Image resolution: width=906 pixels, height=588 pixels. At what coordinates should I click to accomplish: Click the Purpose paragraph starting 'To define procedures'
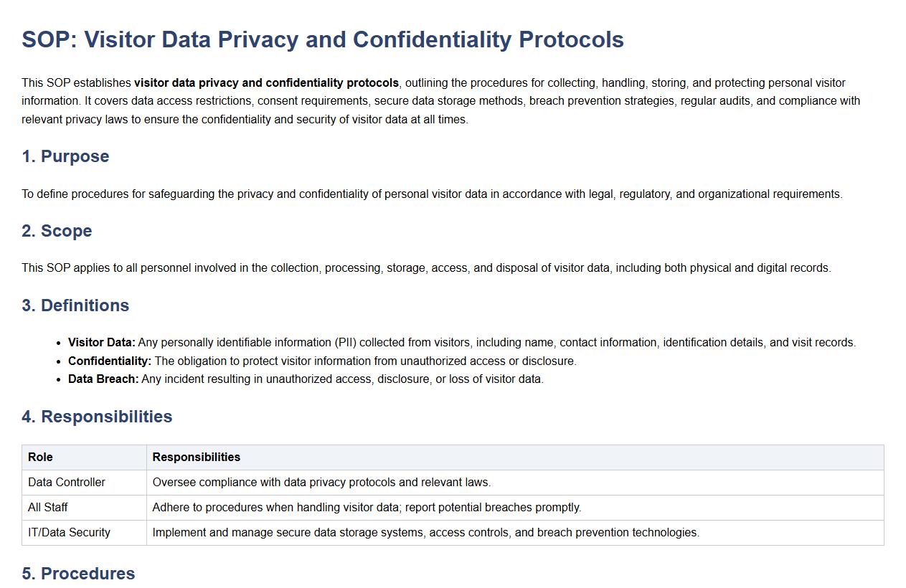coord(432,194)
